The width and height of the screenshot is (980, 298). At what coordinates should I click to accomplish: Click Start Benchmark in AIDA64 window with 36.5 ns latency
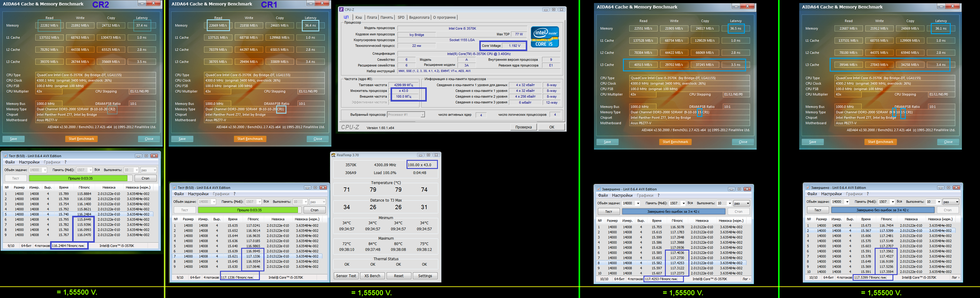coord(675,142)
